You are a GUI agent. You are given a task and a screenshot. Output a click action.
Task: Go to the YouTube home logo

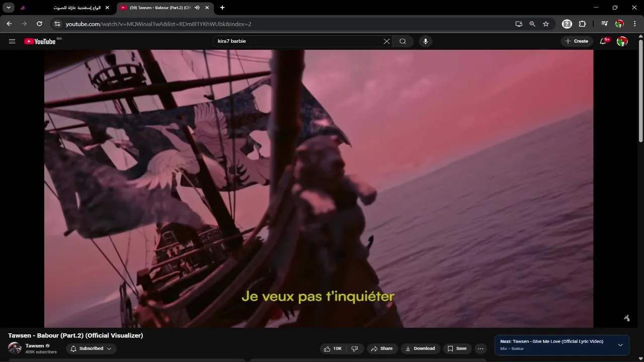tap(40, 41)
